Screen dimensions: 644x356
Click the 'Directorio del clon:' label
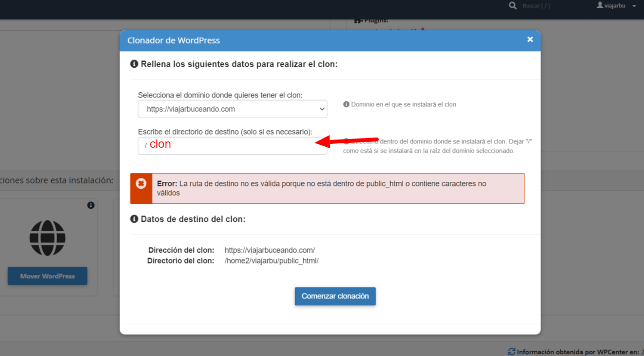tap(181, 261)
